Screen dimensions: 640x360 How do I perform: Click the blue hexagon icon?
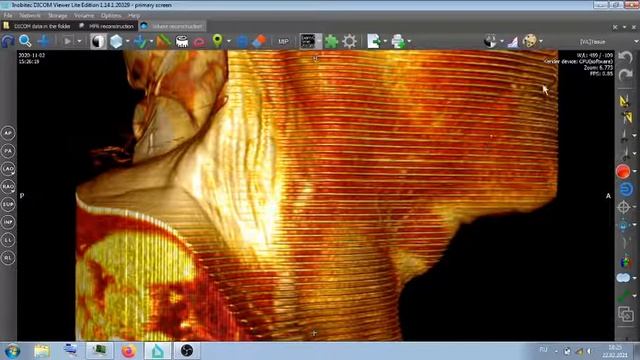[242, 41]
